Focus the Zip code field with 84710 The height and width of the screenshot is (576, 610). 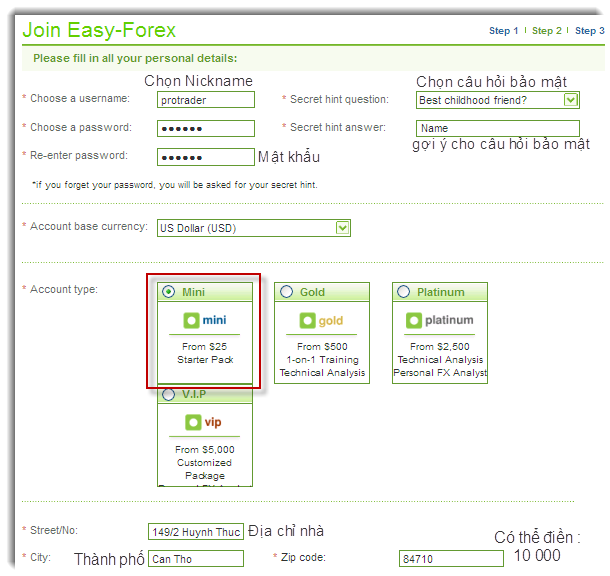[x=451, y=558]
